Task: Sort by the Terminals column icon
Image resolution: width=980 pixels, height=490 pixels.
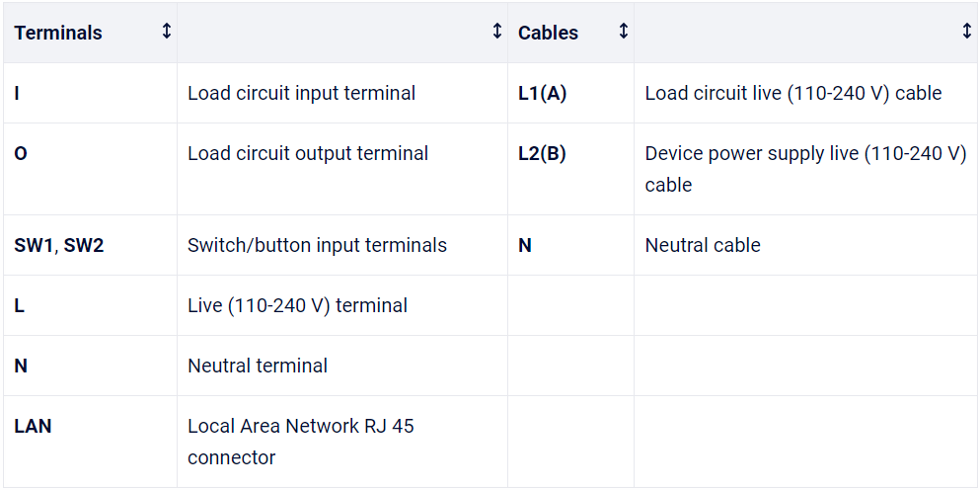Action: [166, 32]
